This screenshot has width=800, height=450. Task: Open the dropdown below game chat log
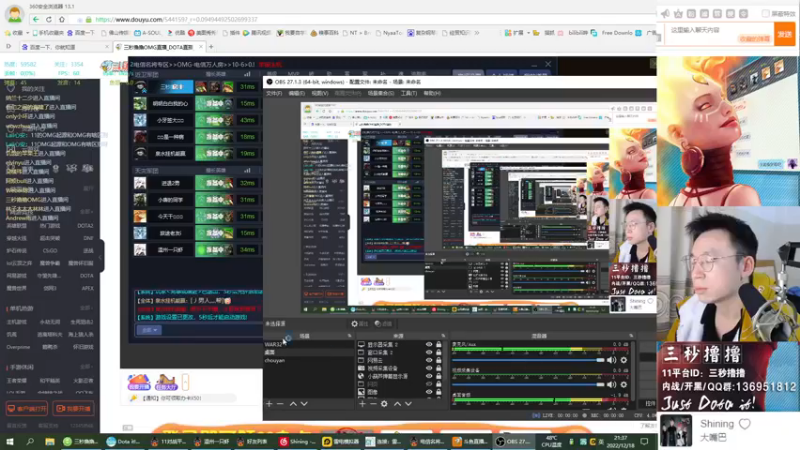pos(149,330)
